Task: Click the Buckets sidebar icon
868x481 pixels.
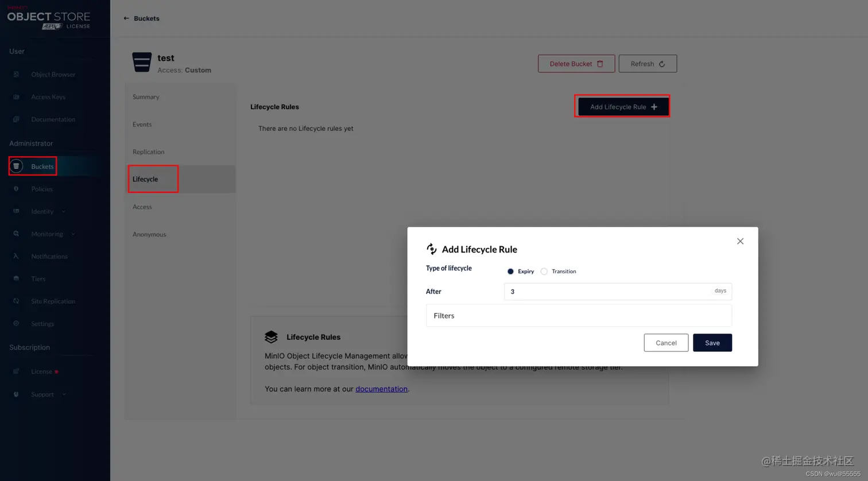Action: coord(16,166)
